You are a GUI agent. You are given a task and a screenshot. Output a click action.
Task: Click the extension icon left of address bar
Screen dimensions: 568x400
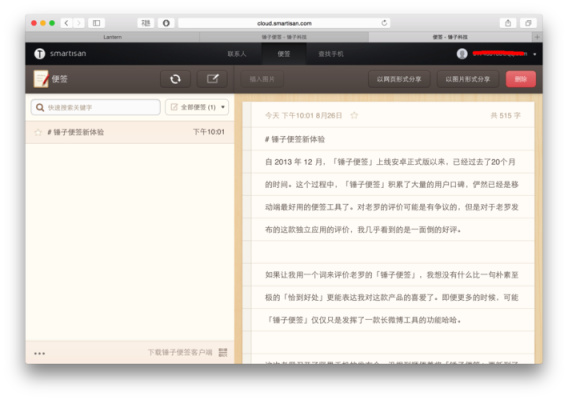tap(146, 23)
